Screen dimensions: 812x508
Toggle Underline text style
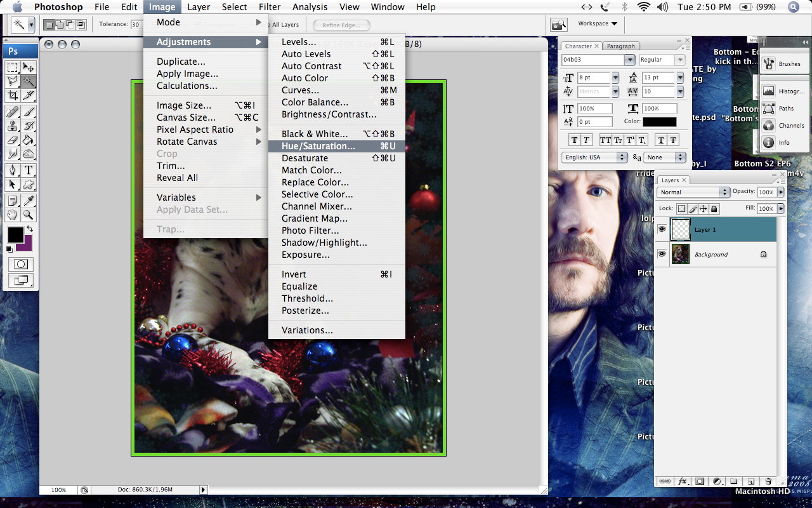coord(661,140)
